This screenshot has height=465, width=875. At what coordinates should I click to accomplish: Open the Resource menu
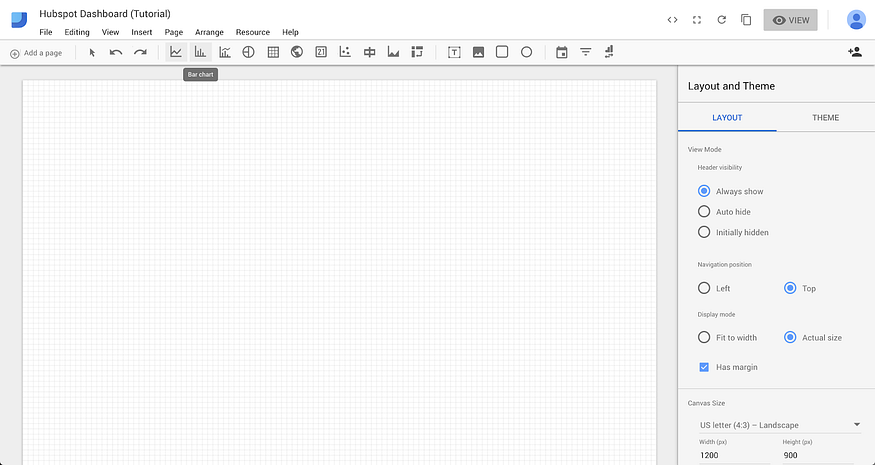pos(253,32)
